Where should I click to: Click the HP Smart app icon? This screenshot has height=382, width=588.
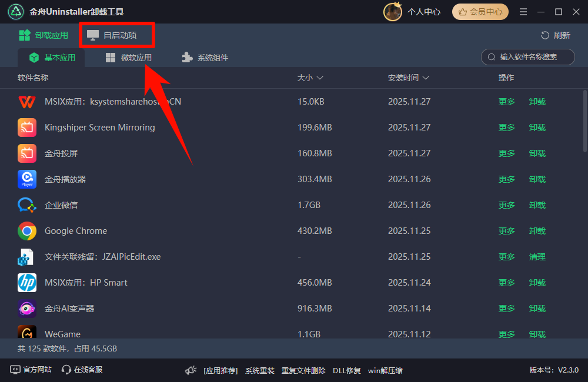(27, 283)
